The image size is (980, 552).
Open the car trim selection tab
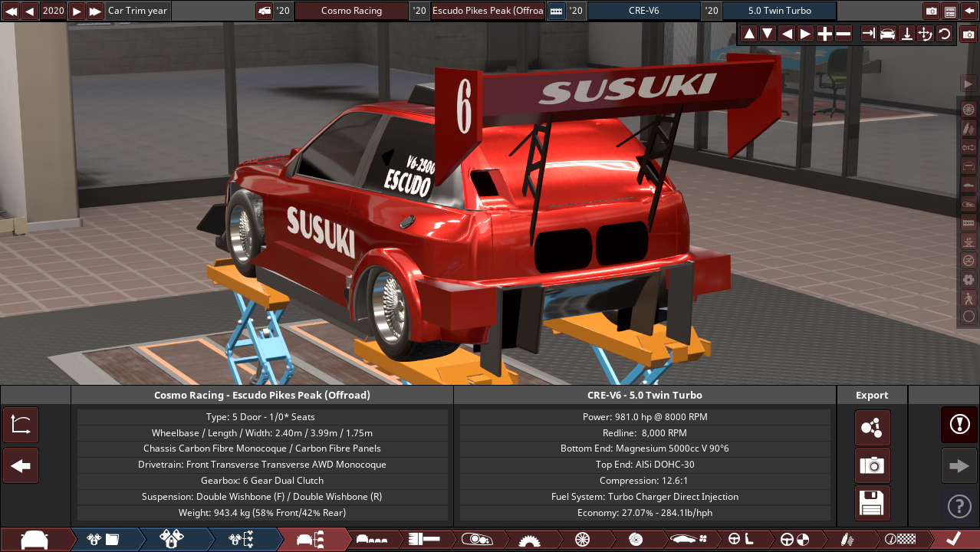311,540
